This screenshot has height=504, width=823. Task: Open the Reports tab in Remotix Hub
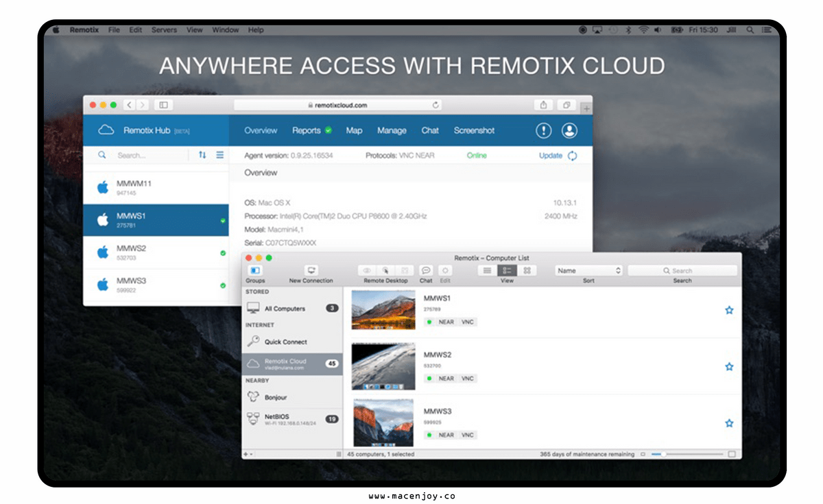[307, 130]
